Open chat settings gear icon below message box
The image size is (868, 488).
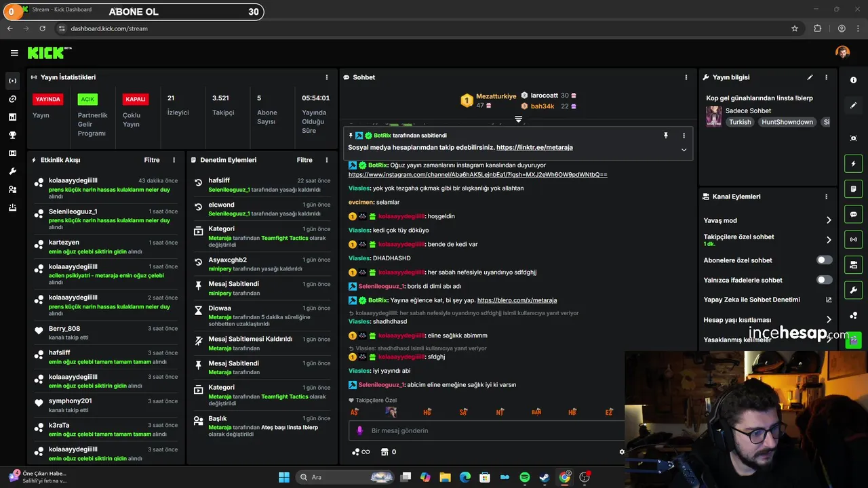[x=622, y=452]
